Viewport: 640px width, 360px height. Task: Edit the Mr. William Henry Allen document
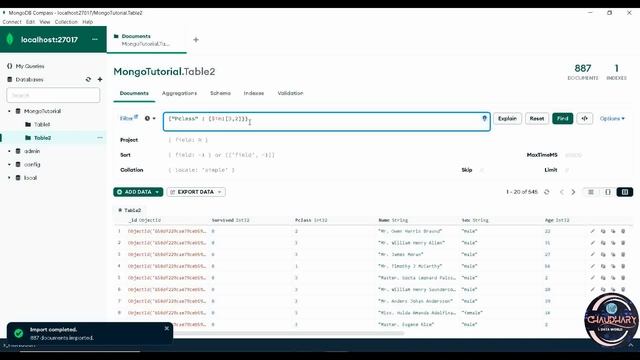[592, 242]
